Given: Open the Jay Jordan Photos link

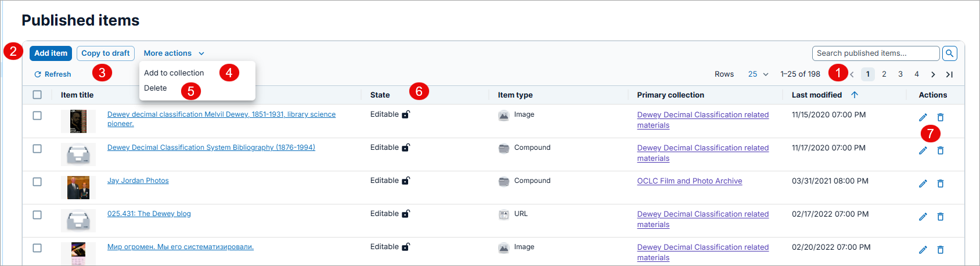Looking at the screenshot, I should tap(138, 181).
